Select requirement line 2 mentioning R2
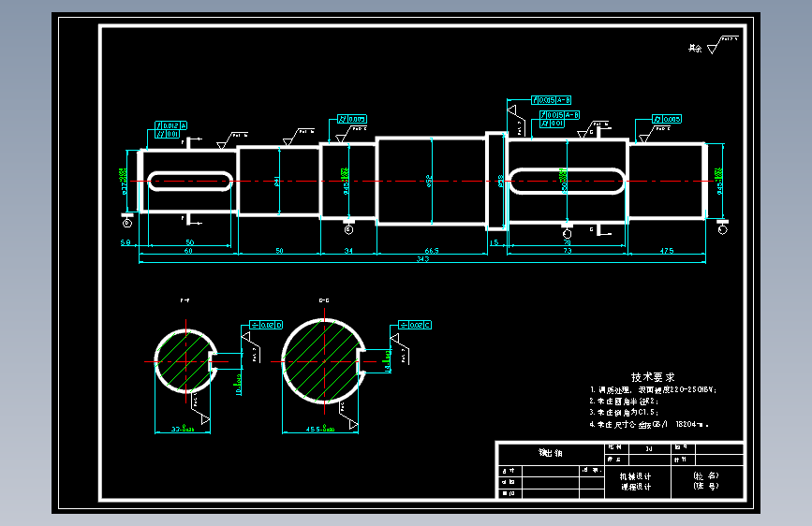 [624, 402]
